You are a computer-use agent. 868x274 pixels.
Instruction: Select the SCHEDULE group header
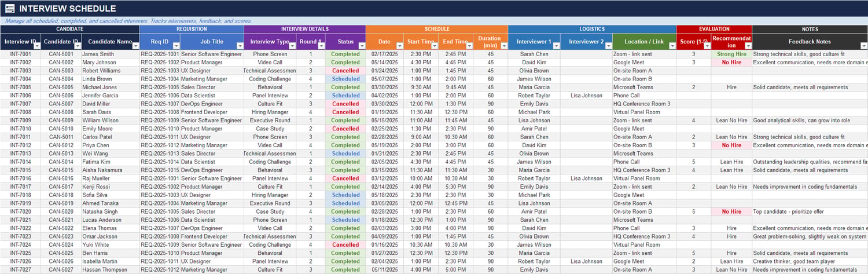(437, 29)
